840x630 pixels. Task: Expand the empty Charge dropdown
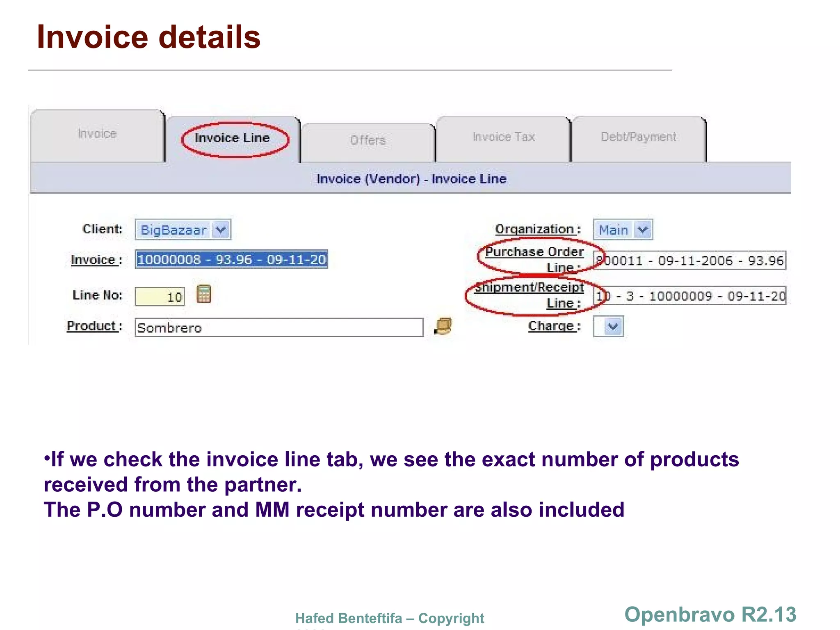click(613, 326)
